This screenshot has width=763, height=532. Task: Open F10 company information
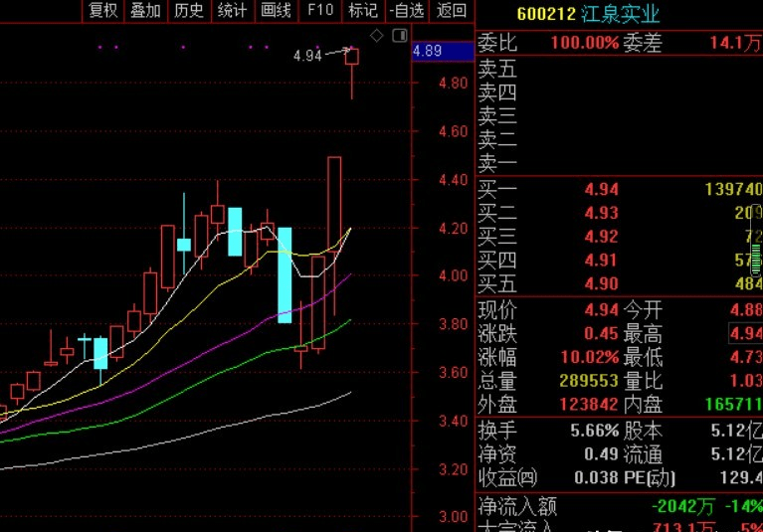point(319,11)
